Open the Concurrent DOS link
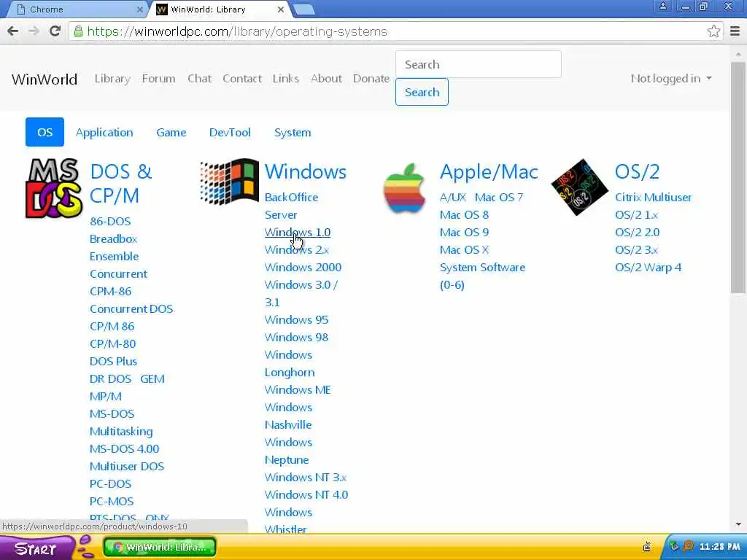Image resolution: width=747 pixels, height=560 pixels. (131, 309)
